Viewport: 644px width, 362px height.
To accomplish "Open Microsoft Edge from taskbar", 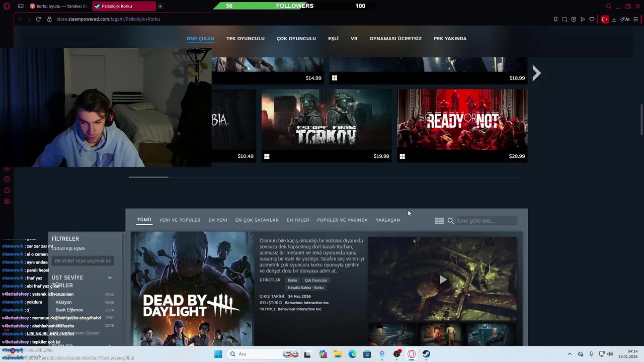I will (352, 354).
